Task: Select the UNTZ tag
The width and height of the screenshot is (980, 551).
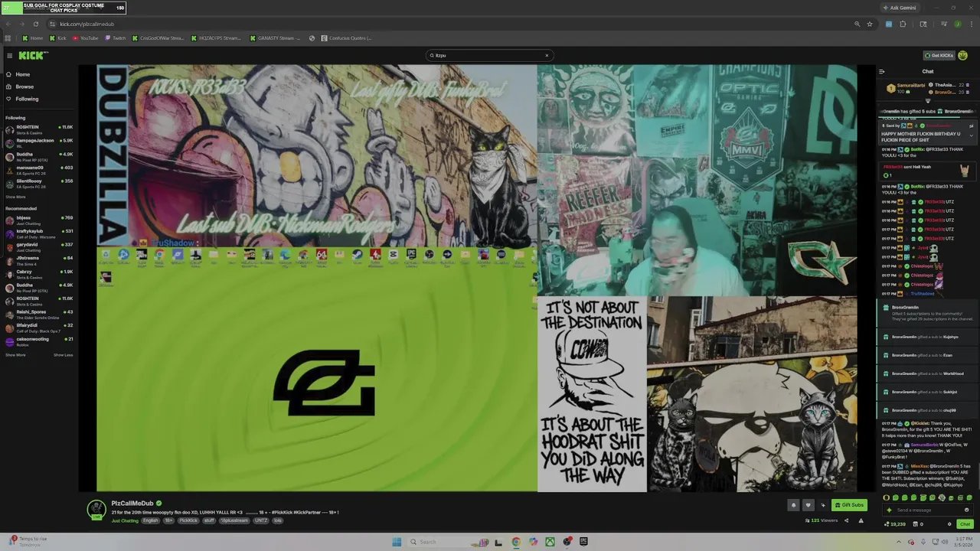Action: pyautogui.click(x=261, y=520)
